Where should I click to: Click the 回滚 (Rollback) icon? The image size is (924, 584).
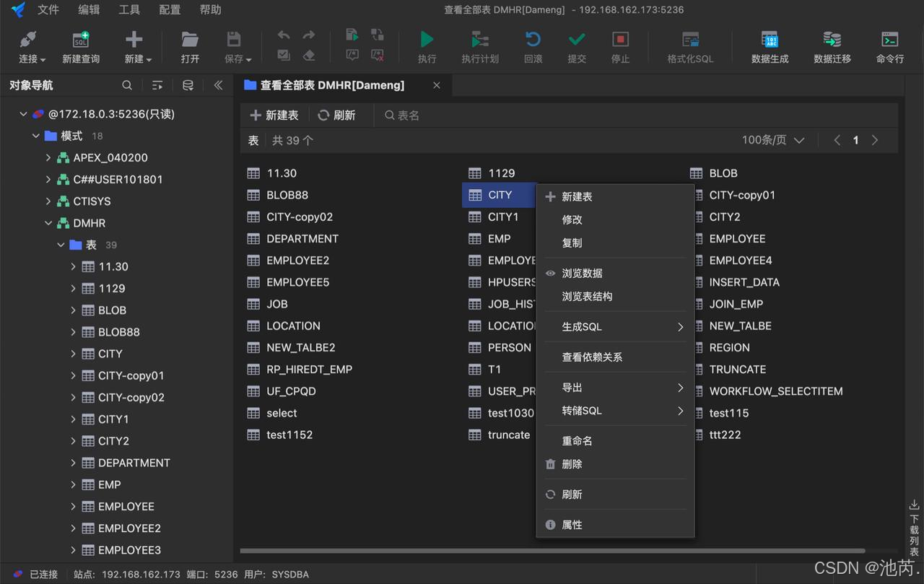tap(533, 43)
